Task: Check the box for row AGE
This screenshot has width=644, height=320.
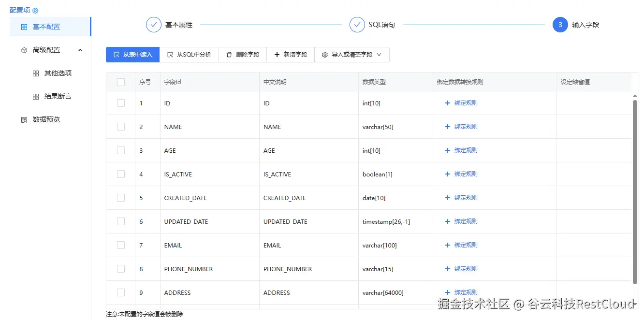Action: [121, 150]
